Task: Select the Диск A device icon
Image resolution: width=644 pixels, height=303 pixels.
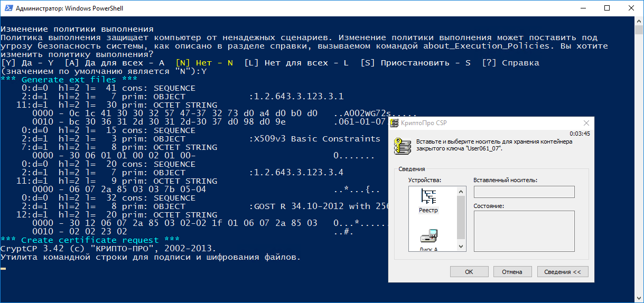Action: (x=428, y=240)
